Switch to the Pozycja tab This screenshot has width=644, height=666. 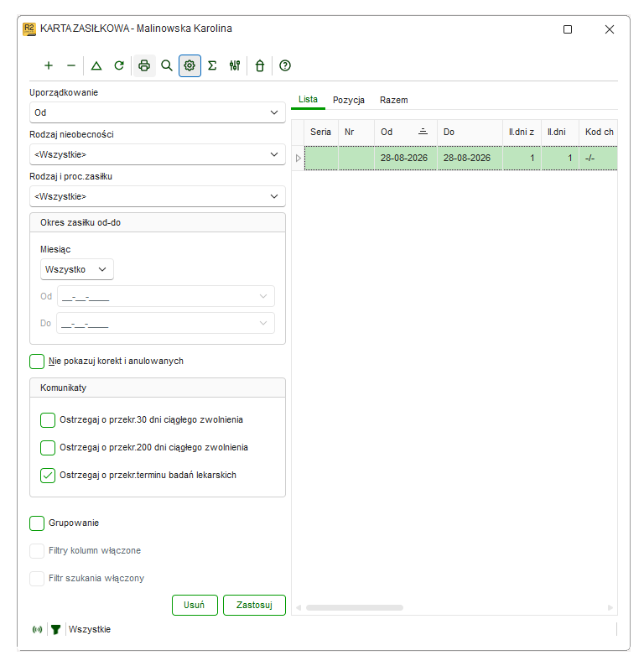tap(349, 101)
